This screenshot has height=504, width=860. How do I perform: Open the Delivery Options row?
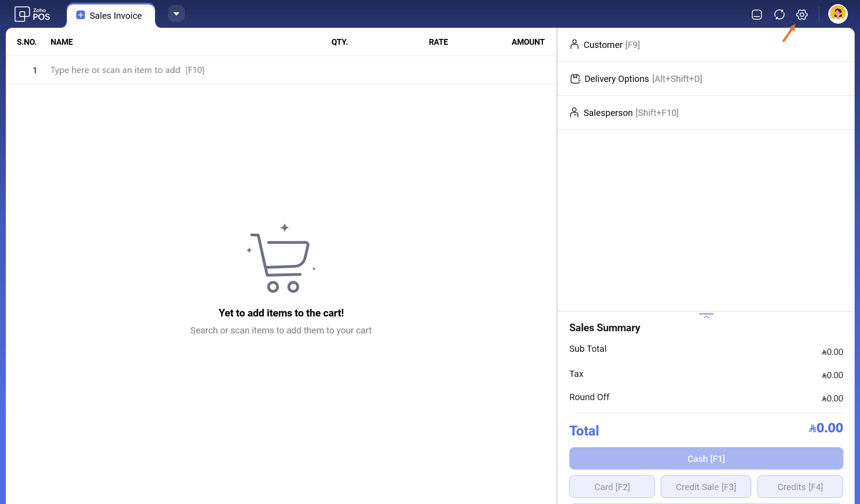(x=706, y=79)
